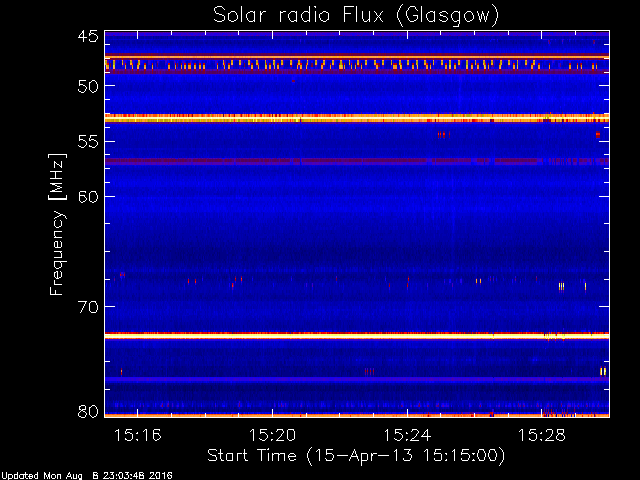
Task: Click the "Start Time (15-Apr-13 15:15:00)" label
Action: pos(356,456)
